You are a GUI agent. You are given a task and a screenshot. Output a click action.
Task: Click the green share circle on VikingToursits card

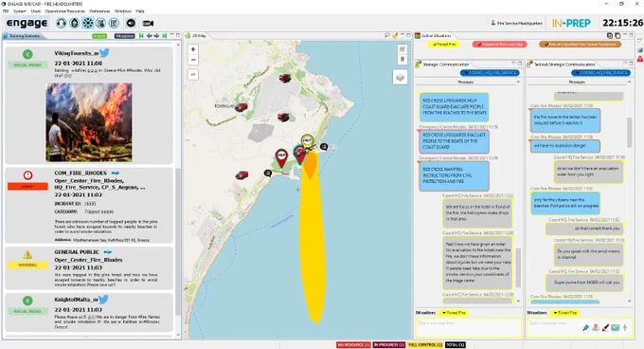click(27, 54)
